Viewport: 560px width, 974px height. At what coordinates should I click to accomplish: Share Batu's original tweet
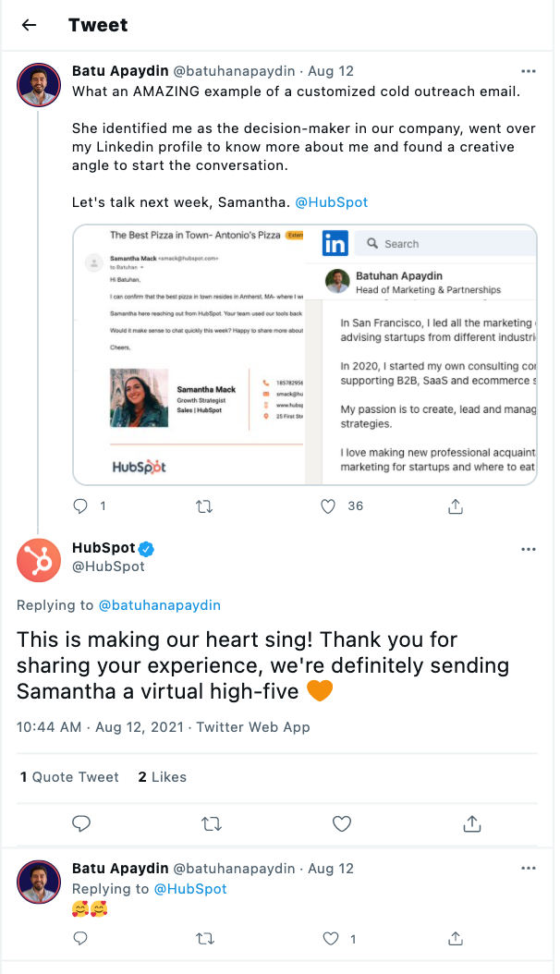pos(455,506)
